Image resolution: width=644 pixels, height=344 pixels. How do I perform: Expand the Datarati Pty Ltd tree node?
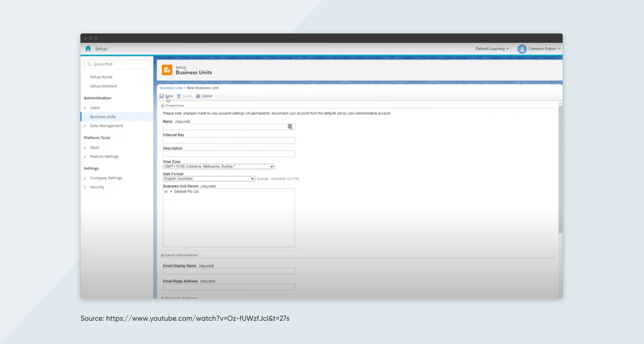coord(166,191)
